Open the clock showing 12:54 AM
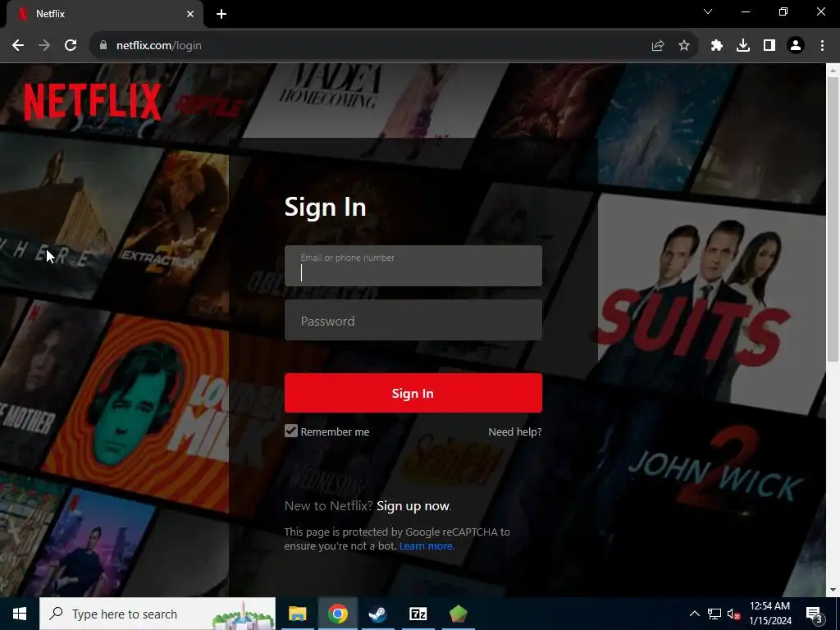Screen dimensions: 840x630 [769, 614]
